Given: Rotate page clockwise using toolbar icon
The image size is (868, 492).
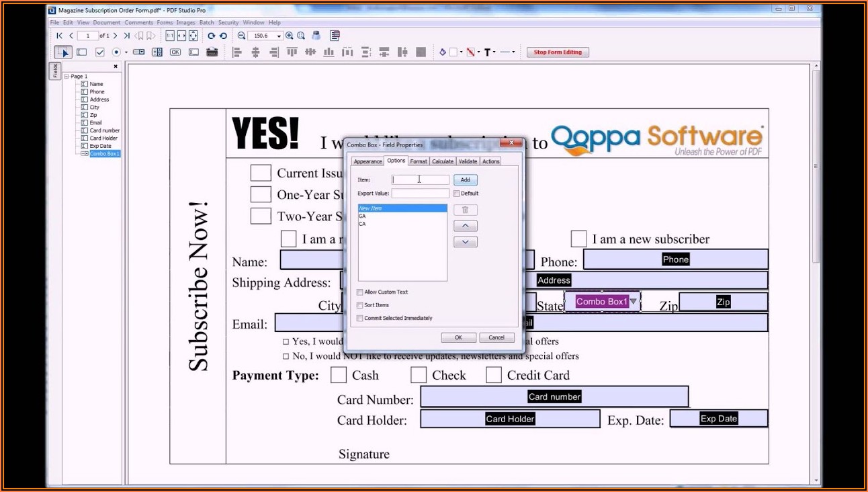Looking at the screenshot, I should [211, 36].
